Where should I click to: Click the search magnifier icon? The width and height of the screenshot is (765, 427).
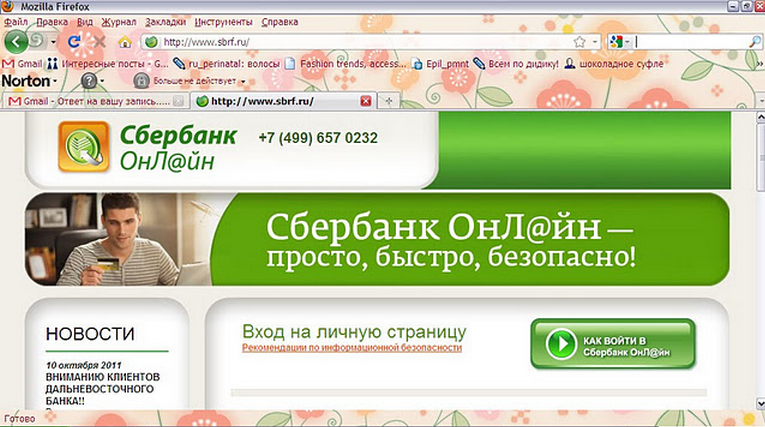click(755, 42)
